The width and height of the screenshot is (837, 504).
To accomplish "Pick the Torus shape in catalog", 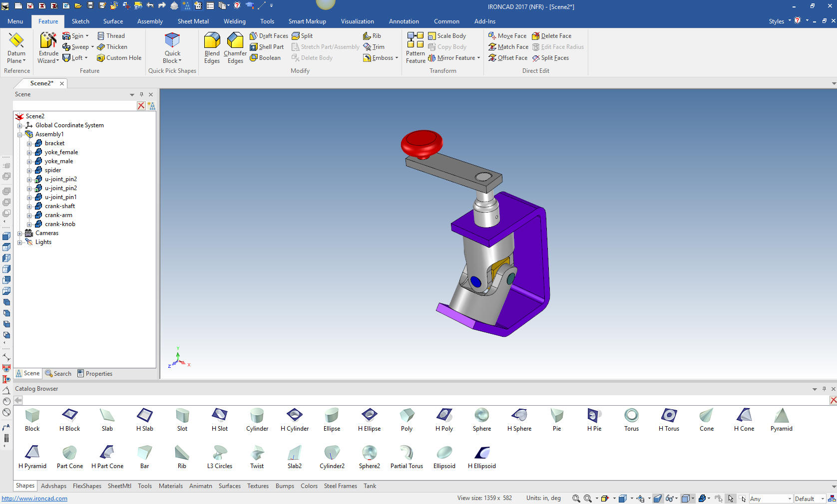I will (x=631, y=419).
